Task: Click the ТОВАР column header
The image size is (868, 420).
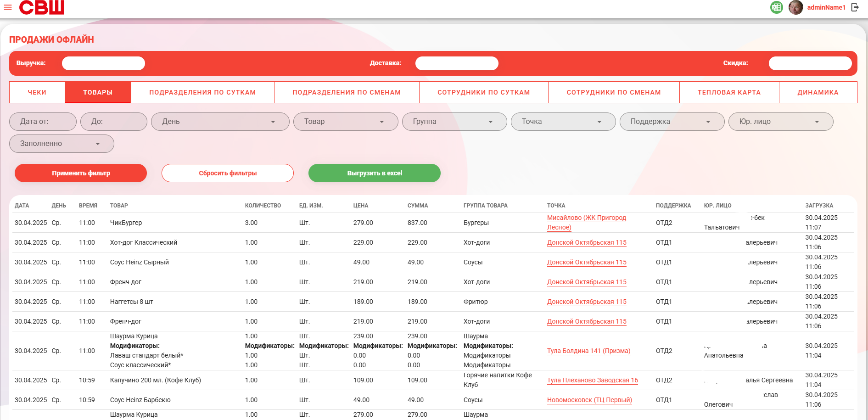Action: tap(119, 206)
